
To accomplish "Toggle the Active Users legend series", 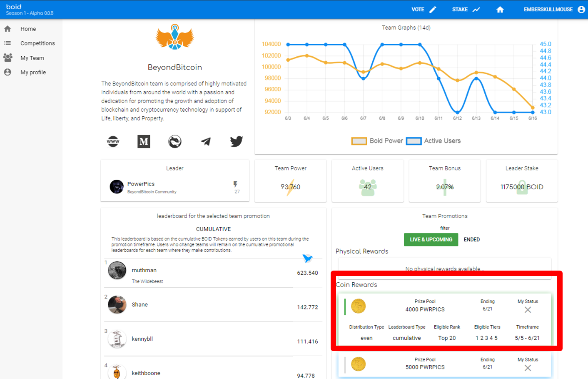I will [x=434, y=141].
